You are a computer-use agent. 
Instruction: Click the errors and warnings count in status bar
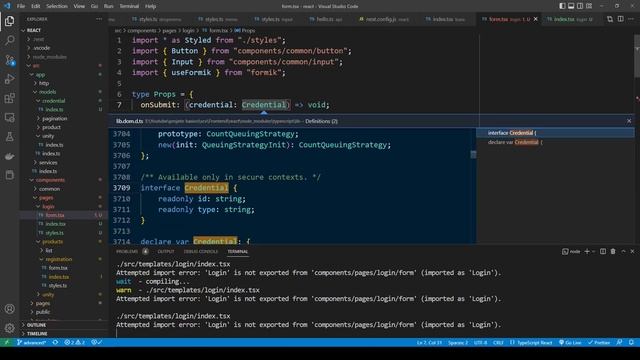point(74,342)
